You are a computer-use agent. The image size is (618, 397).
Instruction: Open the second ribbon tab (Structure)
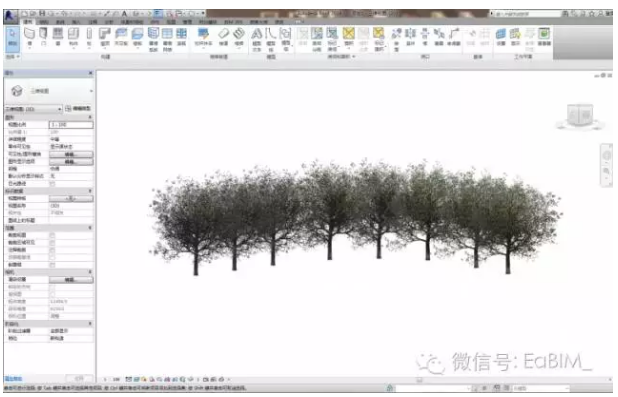(44, 22)
